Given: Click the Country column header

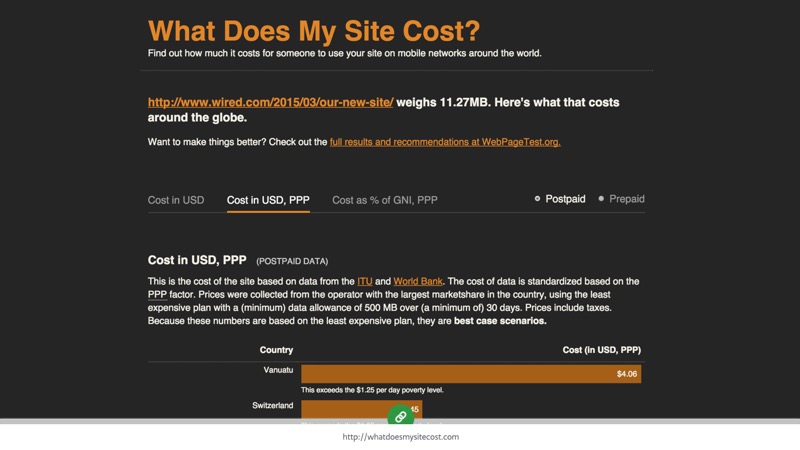Looking at the screenshot, I should pos(276,350).
